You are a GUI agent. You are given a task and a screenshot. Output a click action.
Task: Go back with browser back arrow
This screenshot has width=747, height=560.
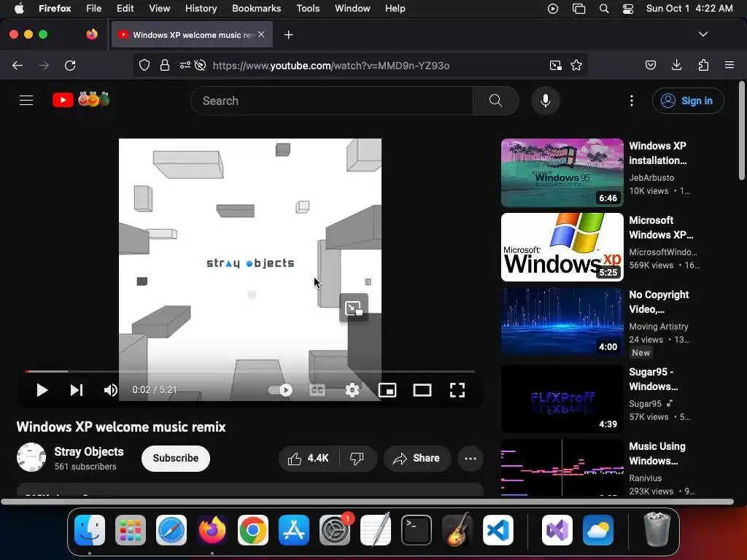[x=18, y=66]
